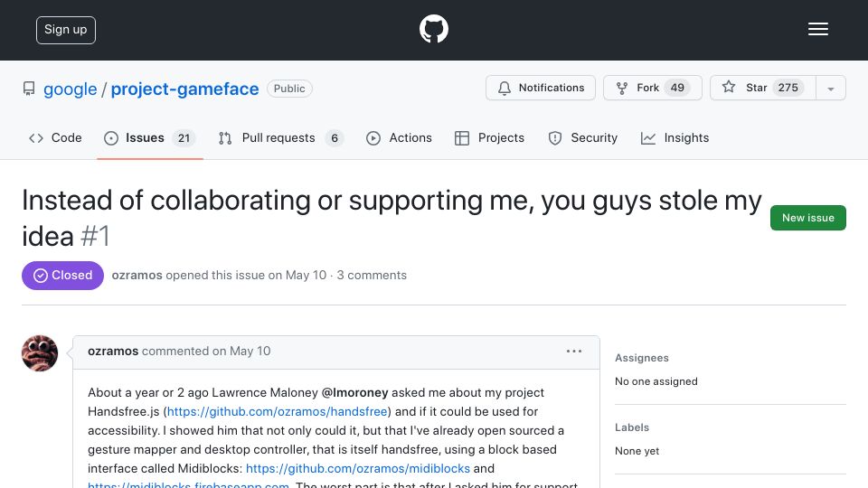Click the Issues tab circle icon
868x488 pixels.
(111, 138)
